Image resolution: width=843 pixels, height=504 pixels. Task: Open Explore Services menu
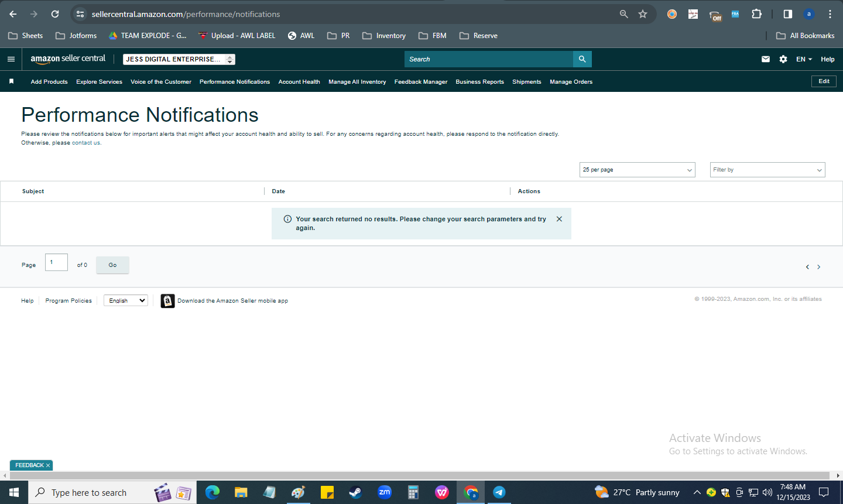99,82
